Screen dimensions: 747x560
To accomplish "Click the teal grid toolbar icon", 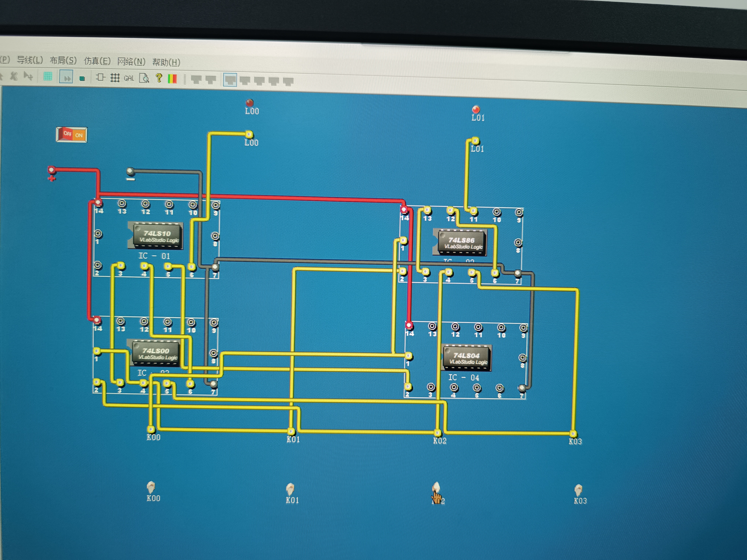I will pyautogui.click(x=48, y=77).
